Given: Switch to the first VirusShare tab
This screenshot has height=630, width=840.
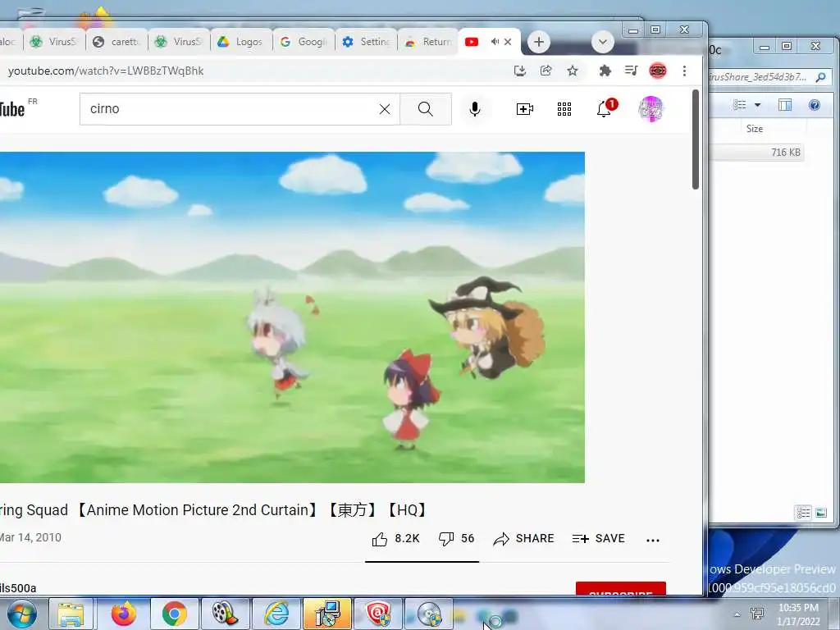Looking at the screenshot, I should [55, 41].
